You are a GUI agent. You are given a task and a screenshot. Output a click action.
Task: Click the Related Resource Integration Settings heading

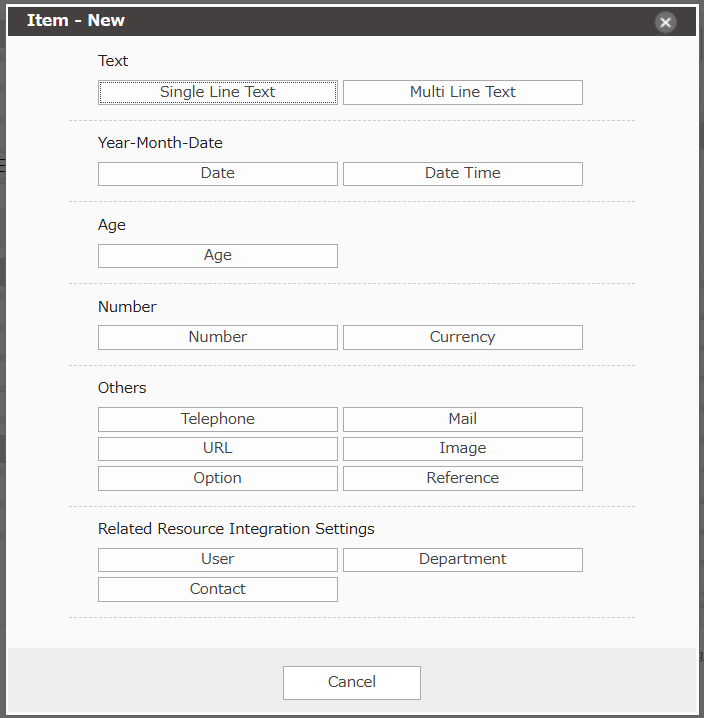pyautogui.click(x=236, y=528)
